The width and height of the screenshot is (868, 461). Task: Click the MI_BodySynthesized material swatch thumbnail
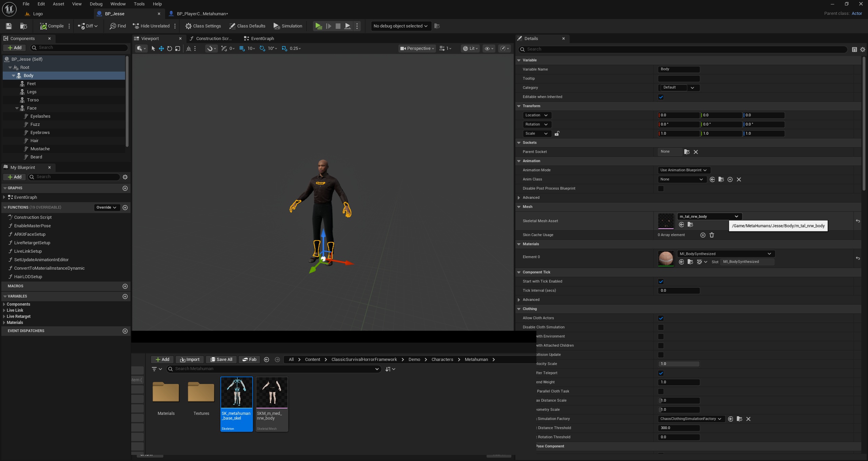pyautogui.click(x=666, y=258)
